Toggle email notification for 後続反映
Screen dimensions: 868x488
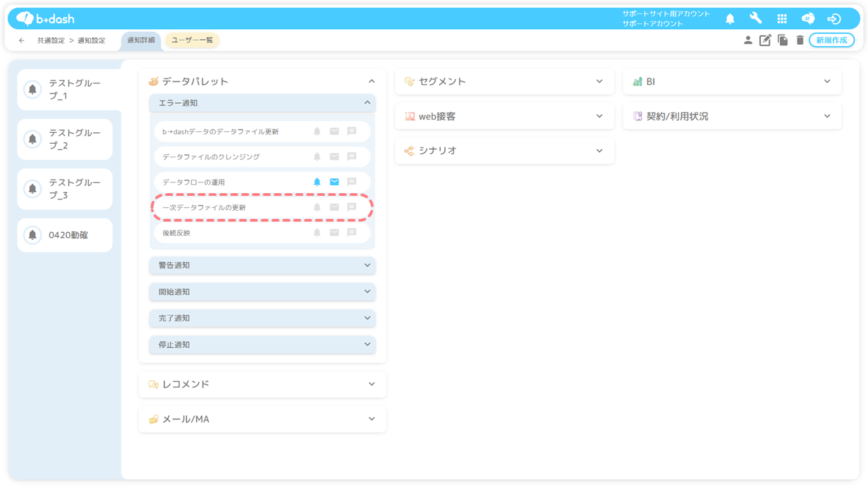[x=334, y=232]
